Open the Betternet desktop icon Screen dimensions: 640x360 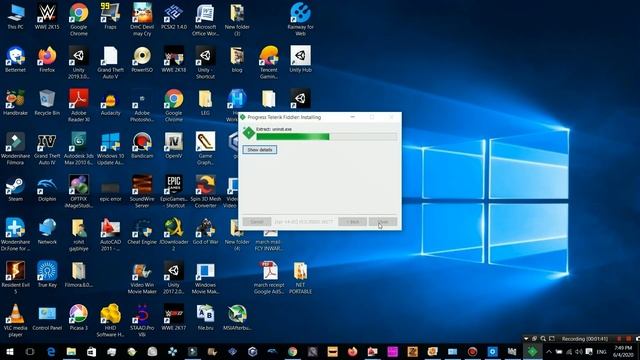pos(16,60)
